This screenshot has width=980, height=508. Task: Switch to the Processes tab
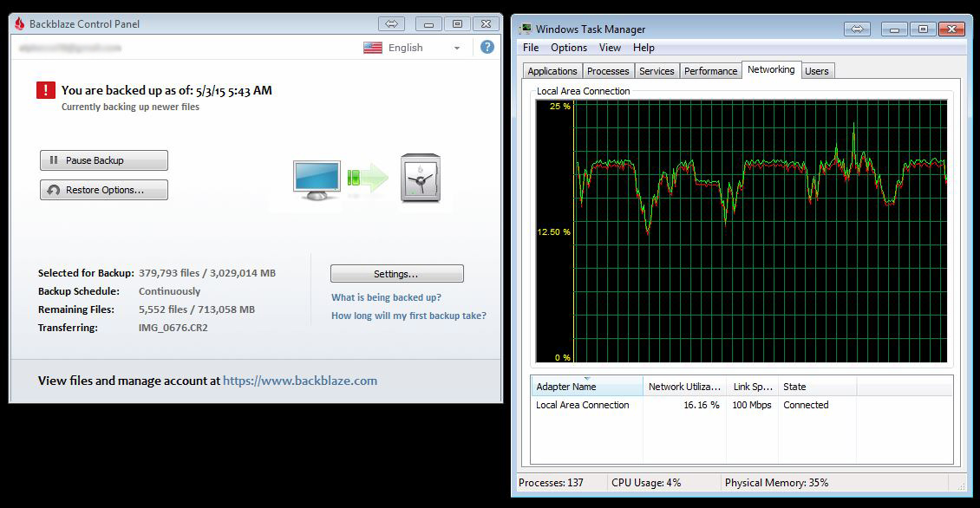608,71
